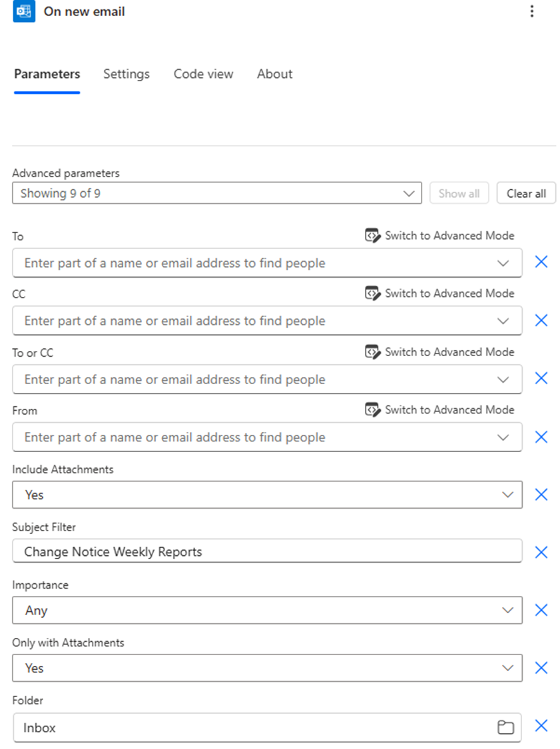Open the Code view tab

tap(203, 74)
